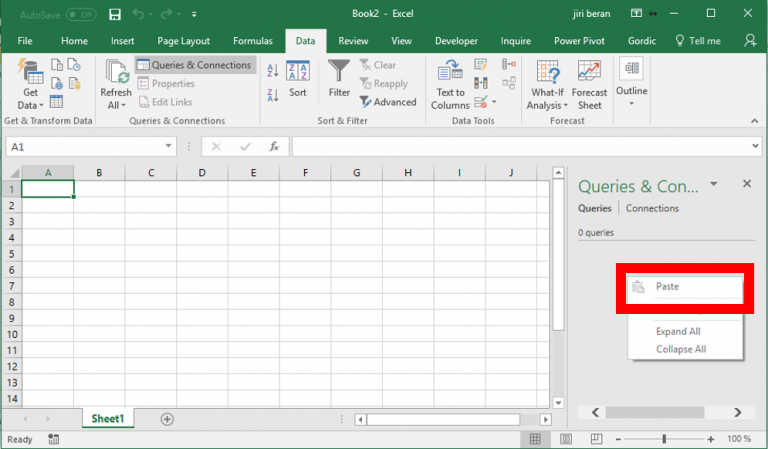
Task: Click the Redo arrow icon
Action: point(167,14)
